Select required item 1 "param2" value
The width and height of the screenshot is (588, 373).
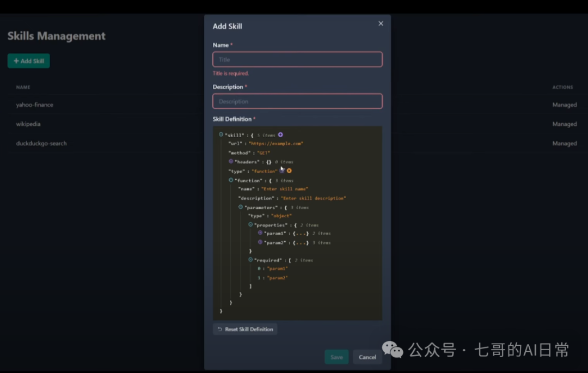278,278
